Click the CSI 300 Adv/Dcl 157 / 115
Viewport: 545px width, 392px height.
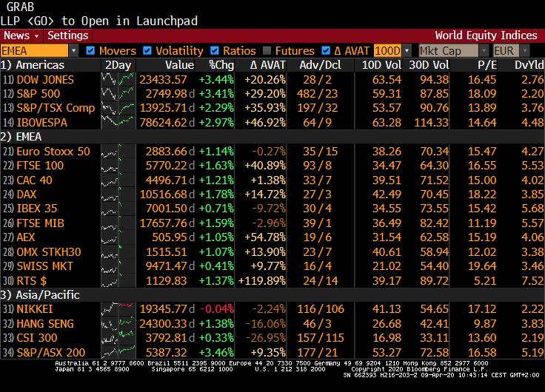coord(321,338)
